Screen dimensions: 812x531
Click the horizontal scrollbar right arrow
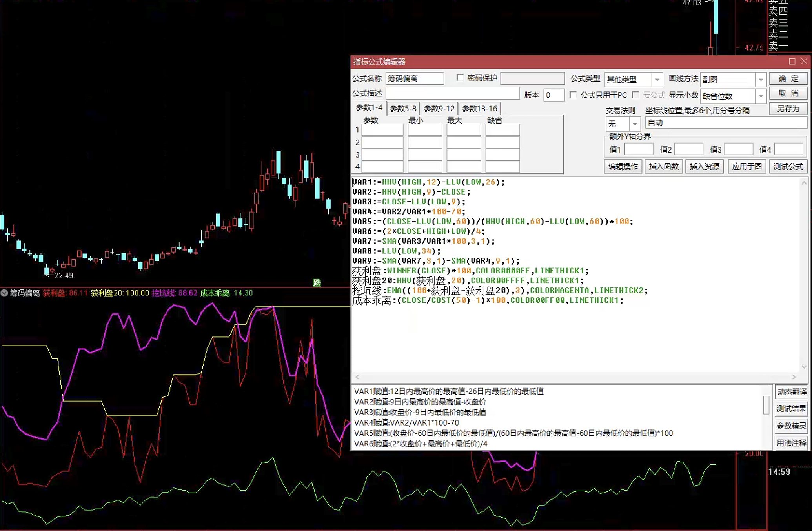[x=794, y=377]
